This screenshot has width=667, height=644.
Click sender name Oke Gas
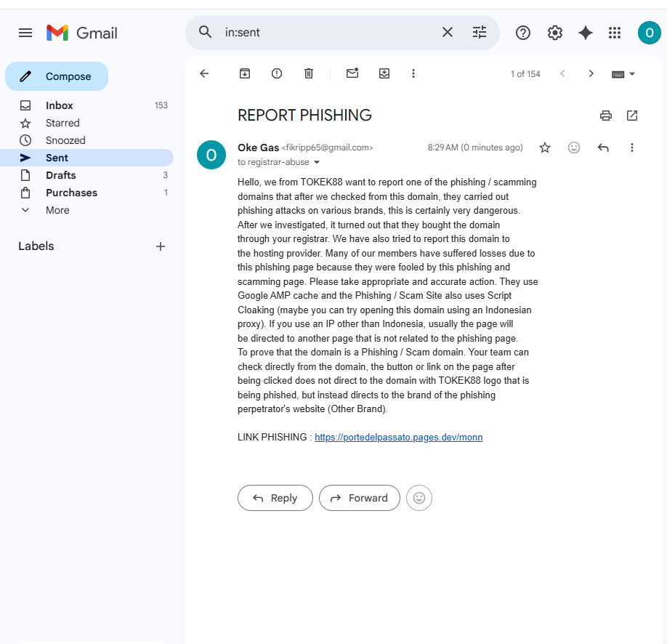(x=258, y=148)
